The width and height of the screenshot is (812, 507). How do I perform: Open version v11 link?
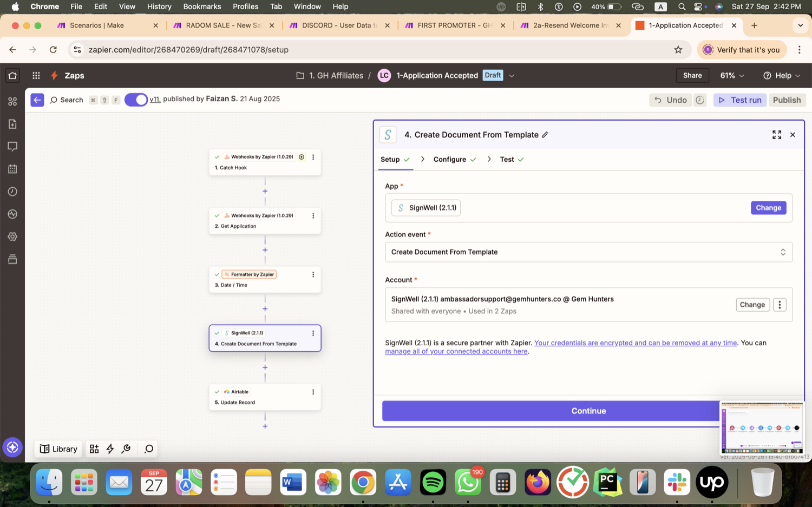coord(155,99)
